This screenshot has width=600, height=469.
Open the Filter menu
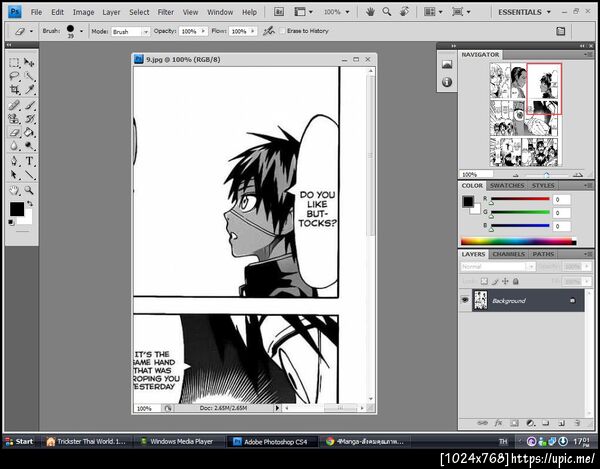point(166,12)
